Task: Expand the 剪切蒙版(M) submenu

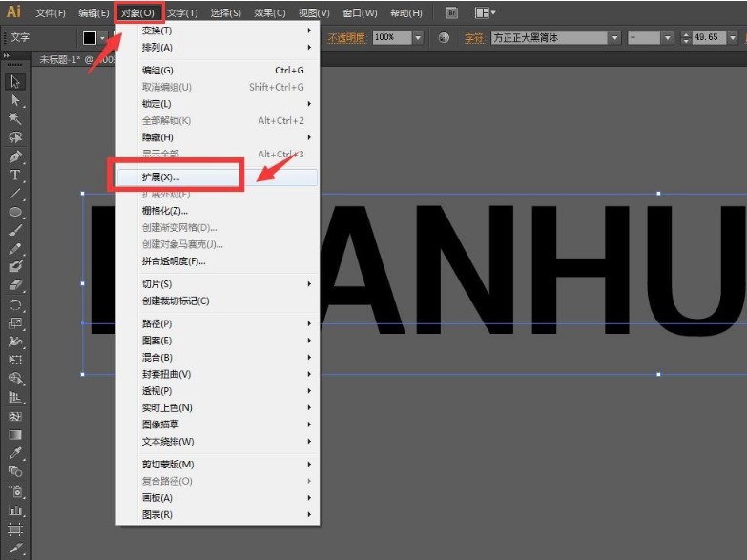Action: [218, 465]
